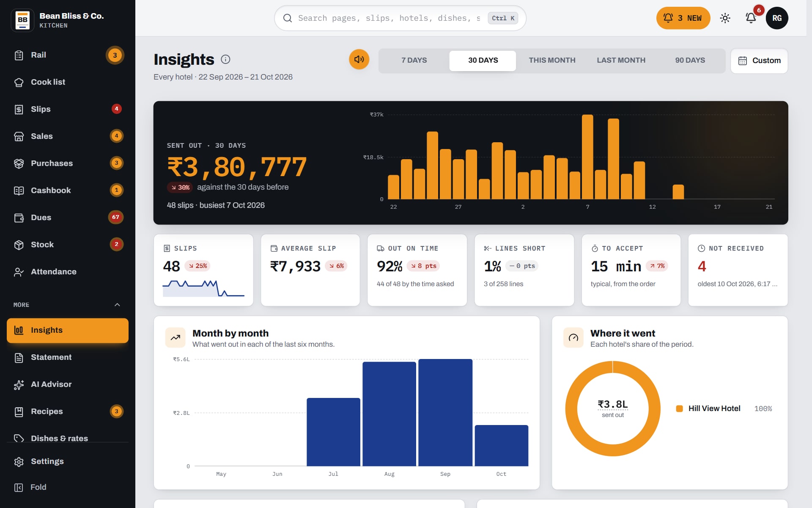The height and width of the screenshot is (508, 812).
Task: Open the Slips stat card
Action: [203, 270]
